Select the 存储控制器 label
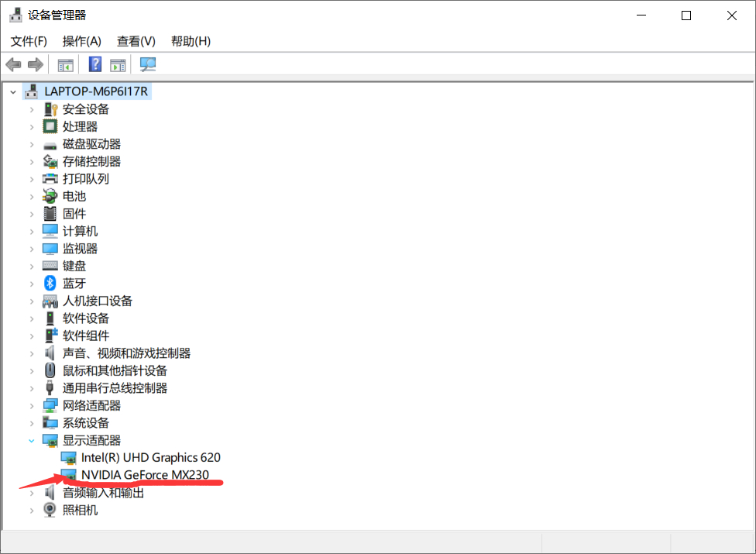The height and width of the screenshot is (554, 756). coord(91,161)
